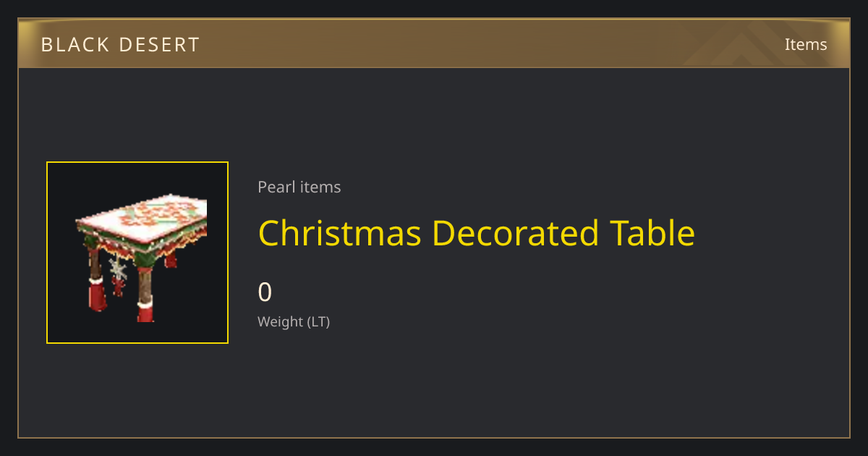The image size is (868, 456).
Task: Click the red stocking on front table leg
Action: pos(145,313)
